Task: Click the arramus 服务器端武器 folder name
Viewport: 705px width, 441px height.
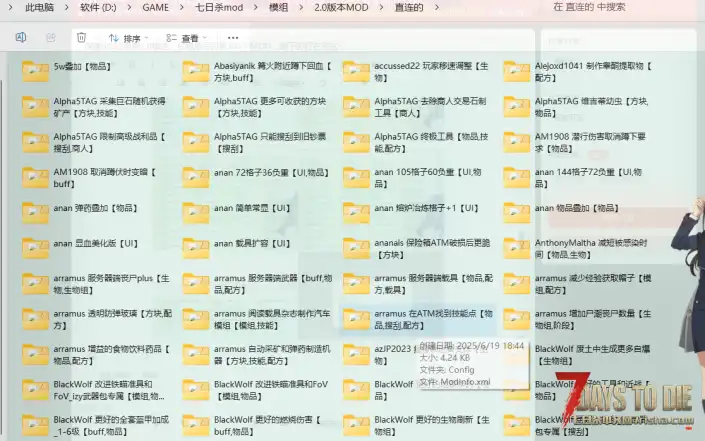Action: (x=273, y=284)
